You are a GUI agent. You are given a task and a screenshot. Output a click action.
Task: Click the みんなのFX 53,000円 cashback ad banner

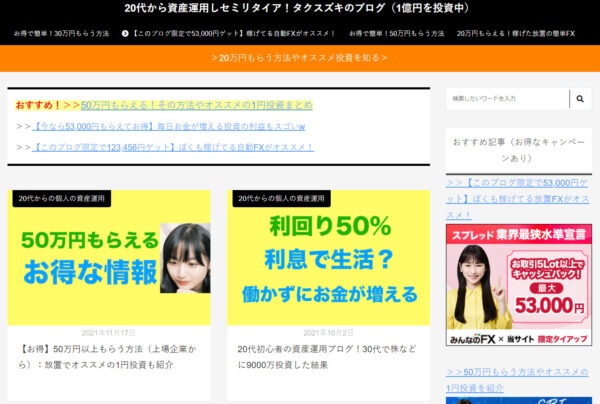519,285
